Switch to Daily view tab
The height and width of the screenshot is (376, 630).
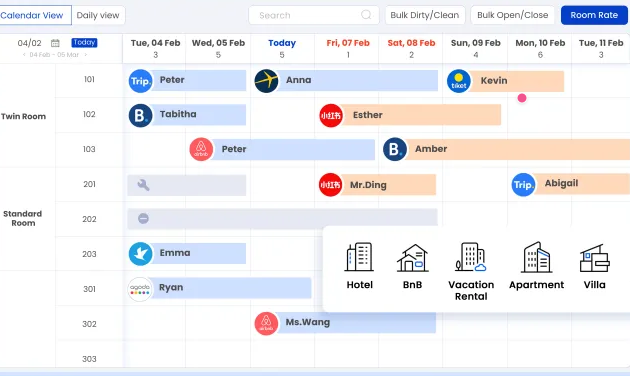click(x=98, y=15)
